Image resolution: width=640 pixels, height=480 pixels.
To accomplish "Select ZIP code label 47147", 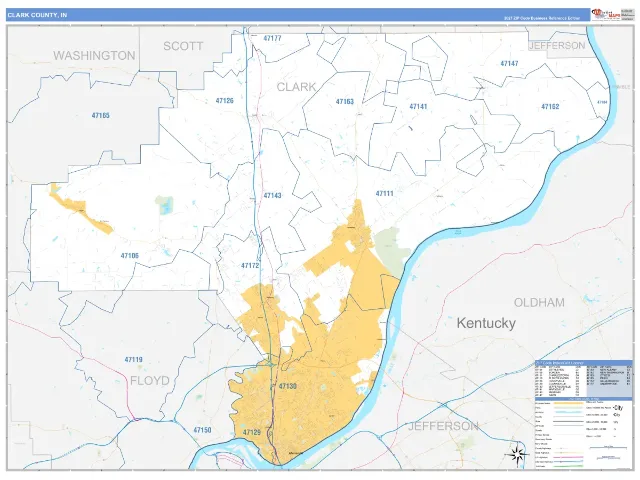I will 509,63.
